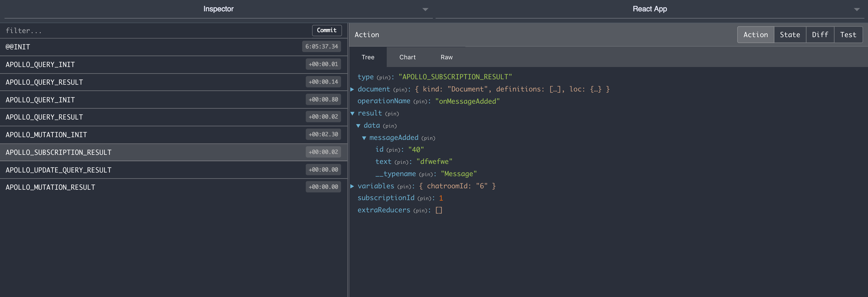Screen dimensions: 868x297
Task: Switch to the State tab
Action: (790, 35)
